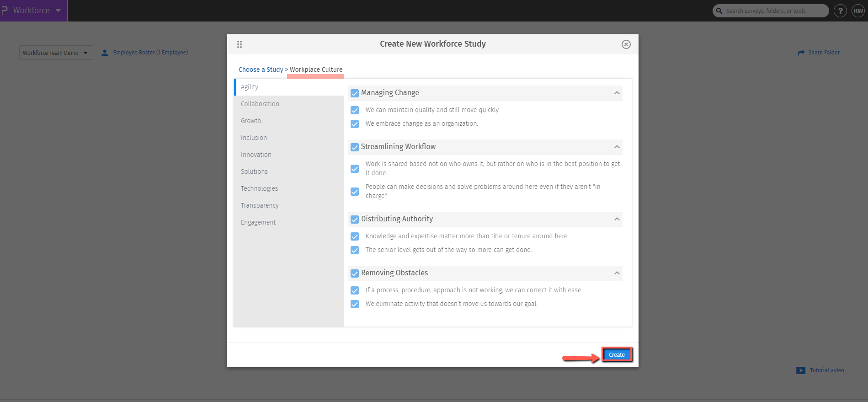This screenshot has width=868, height=402.
Task: Select the Inclusion category tab
Action: point(289,138)
